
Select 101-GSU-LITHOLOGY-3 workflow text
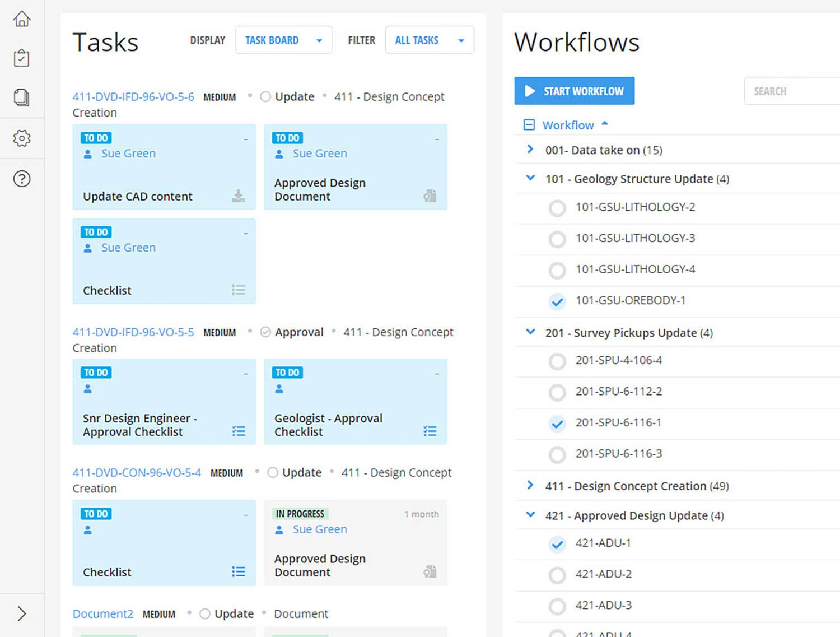(x=635, y=238)
